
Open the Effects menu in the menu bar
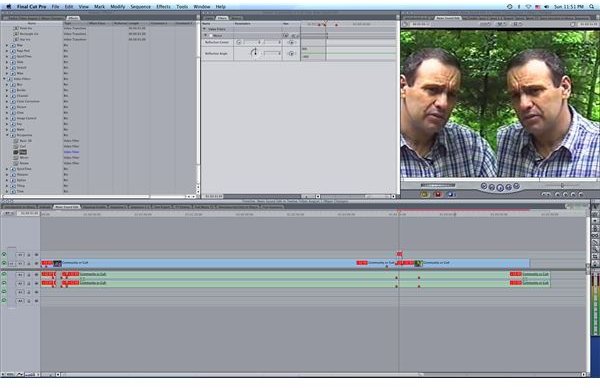(x=163, y=7)
